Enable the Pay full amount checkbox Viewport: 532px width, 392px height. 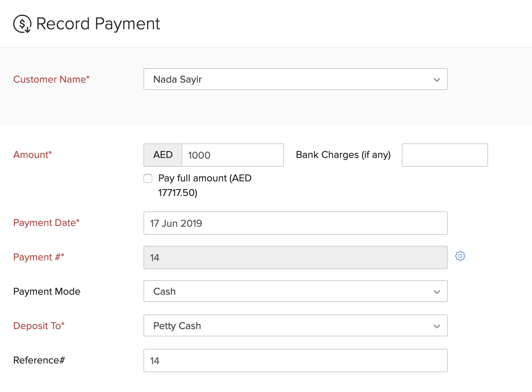point(148,178)
